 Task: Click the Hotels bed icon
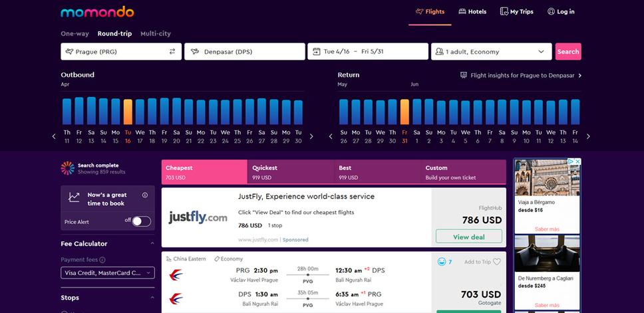coord(462,11)
